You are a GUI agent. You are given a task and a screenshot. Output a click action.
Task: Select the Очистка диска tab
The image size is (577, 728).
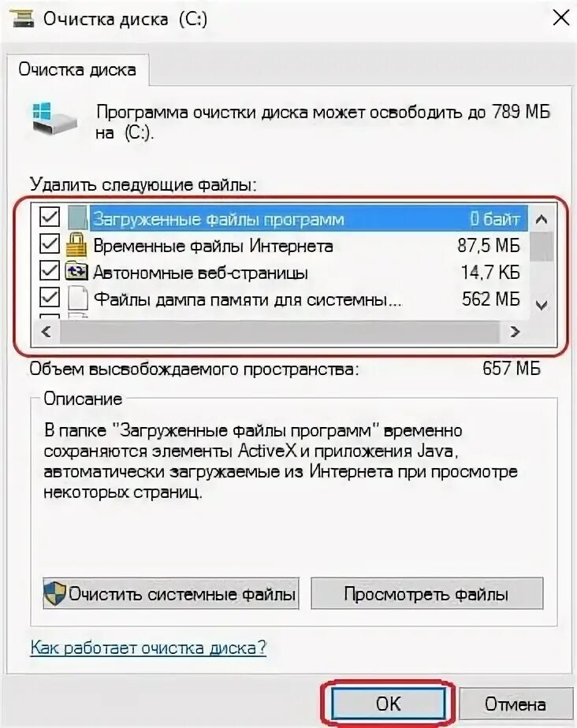(x=77, y=69)
